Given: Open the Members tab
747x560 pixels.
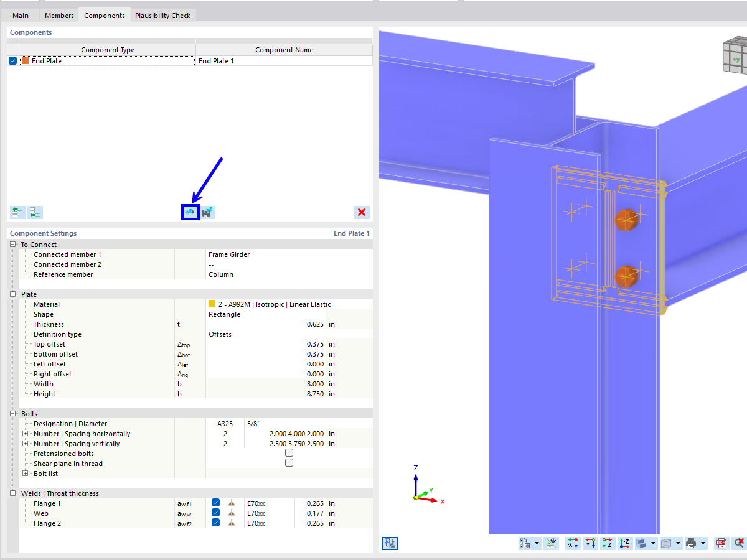Looking at the screenshot, I should (x=59, y=16).
